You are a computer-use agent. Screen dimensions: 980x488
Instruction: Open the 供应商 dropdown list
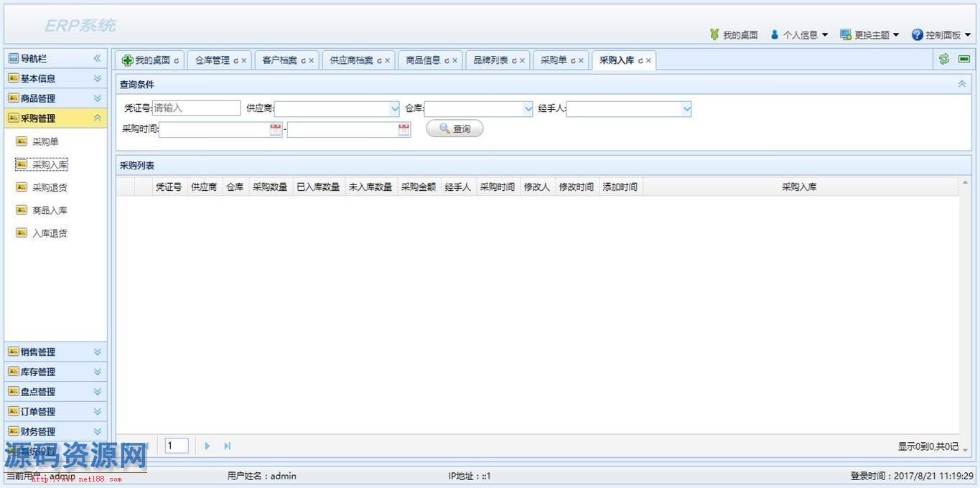[x=394, y=109]
